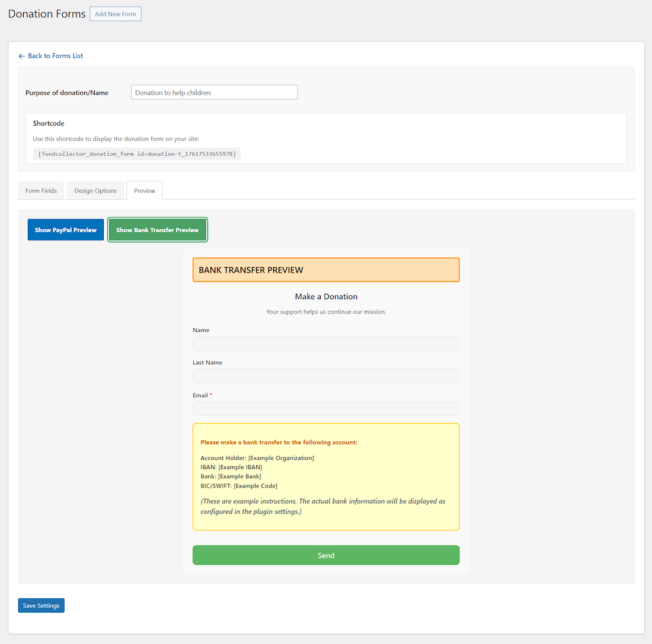Viewport: 652px width, 644px height.
Task: Select the Preview tab
Action: [x=144, y=190]
